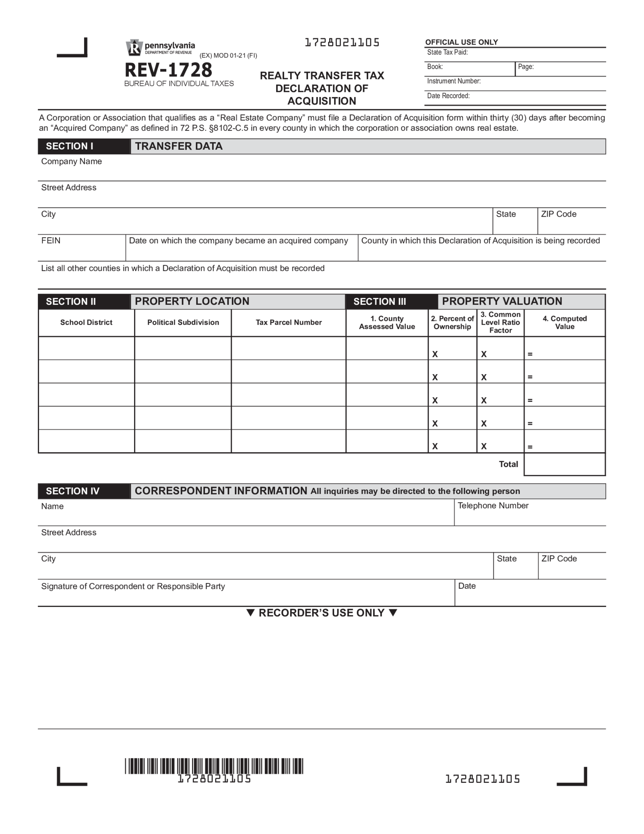This screenshot has height=834, width=644.
Task: Click the SECTION III heading
Action: [x=380, y=302]
